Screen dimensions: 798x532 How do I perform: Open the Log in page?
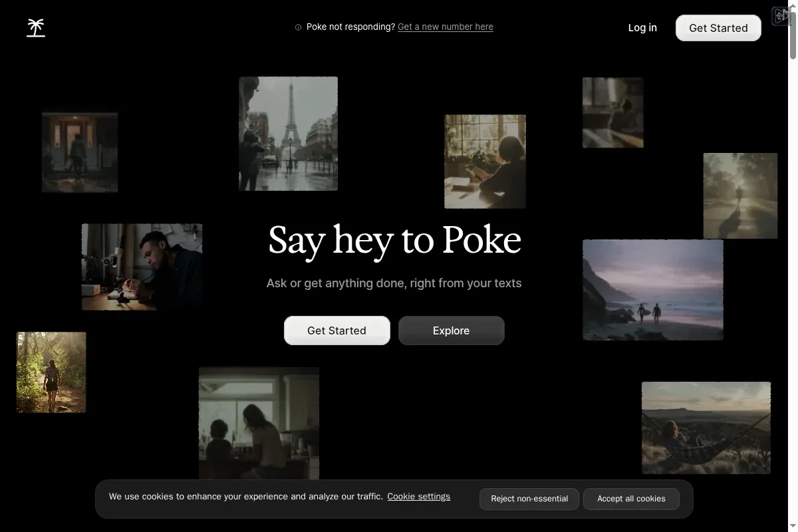click(x=642, y=28)
